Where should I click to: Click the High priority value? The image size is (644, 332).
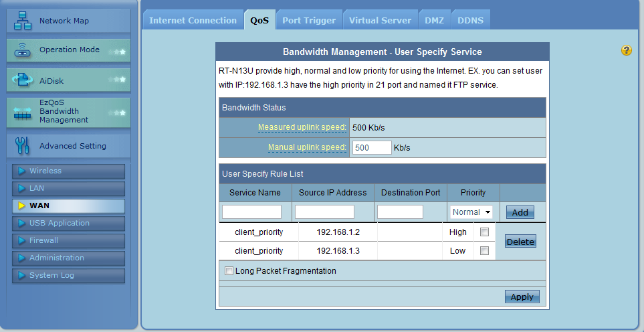[x=458, y=232]
